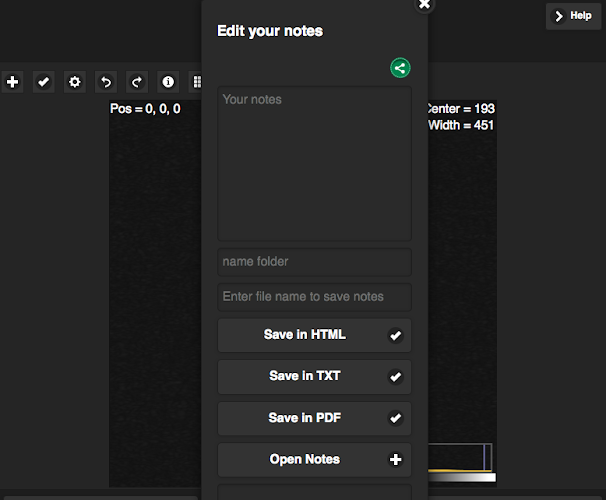606x500 pixels.
Task: Share notes using the green share icon
Action: 400,68
